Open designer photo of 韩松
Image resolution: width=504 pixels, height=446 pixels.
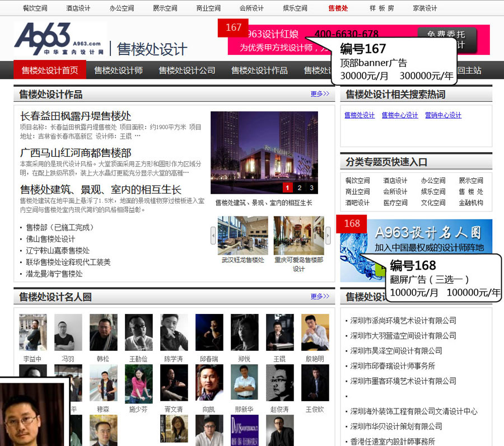coord(104,332)
